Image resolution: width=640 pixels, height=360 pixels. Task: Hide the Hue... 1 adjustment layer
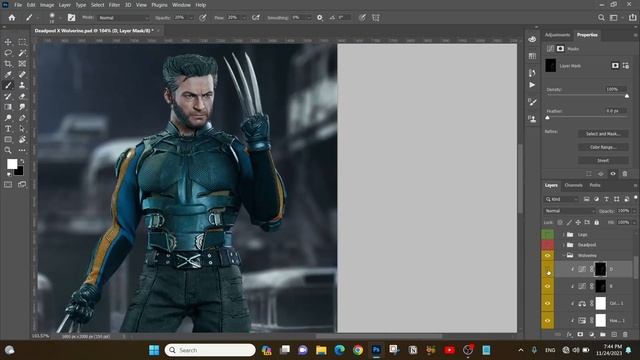(547, 320)
